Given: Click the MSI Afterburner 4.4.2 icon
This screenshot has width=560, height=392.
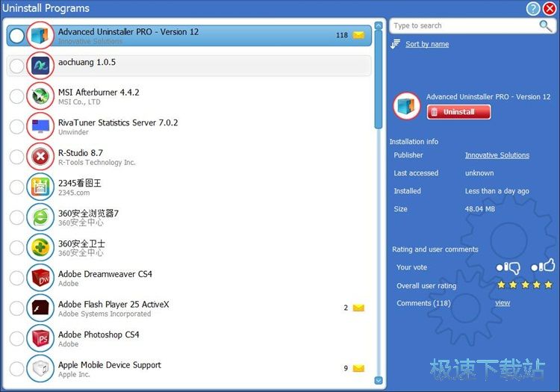Looking at the screenshot, I should tap(40, 96).
